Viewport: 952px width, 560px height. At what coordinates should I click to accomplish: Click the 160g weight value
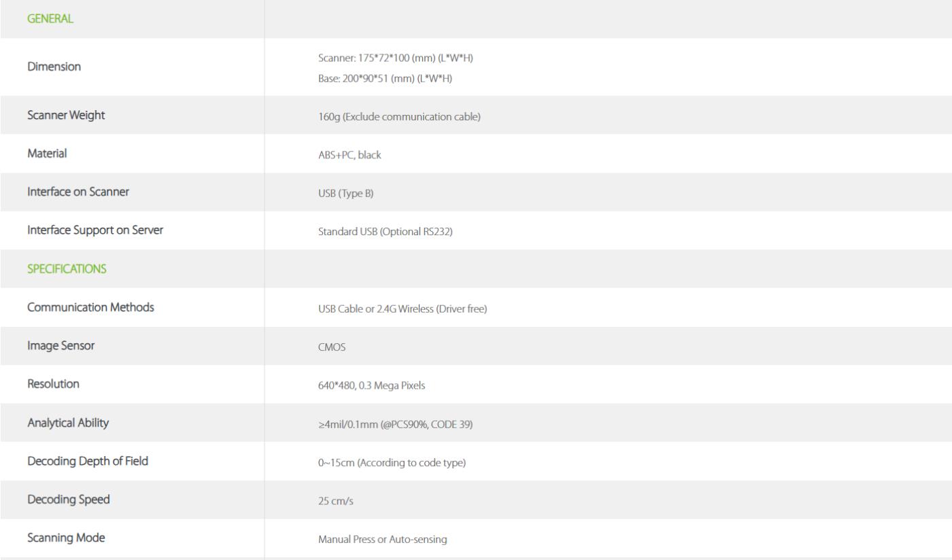point(399,117)
